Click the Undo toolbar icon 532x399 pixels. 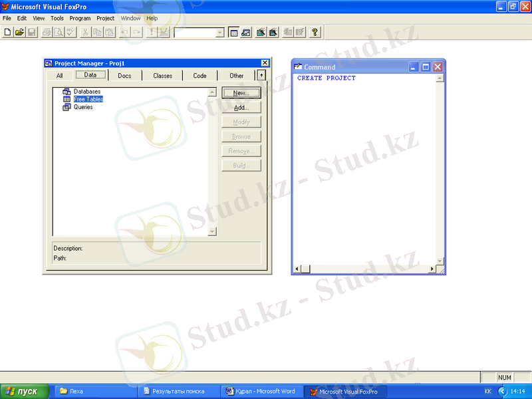pyautogui.click(x=125, y=32)
